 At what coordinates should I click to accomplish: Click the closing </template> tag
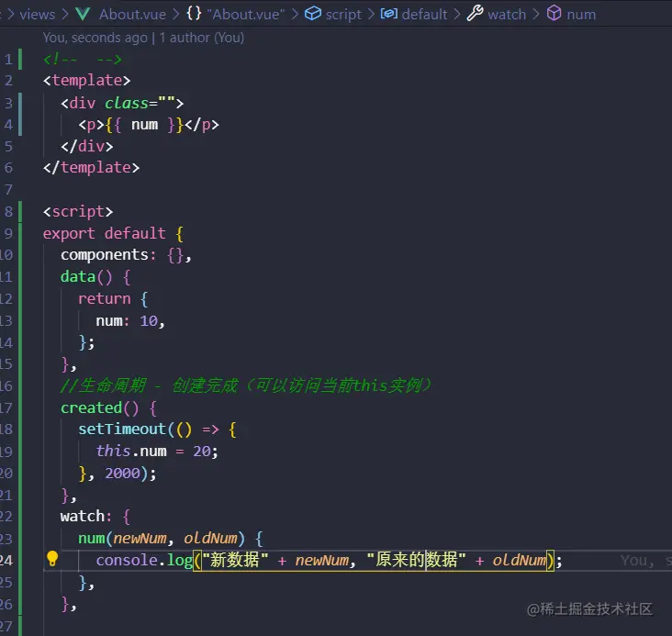pos(91,168)
